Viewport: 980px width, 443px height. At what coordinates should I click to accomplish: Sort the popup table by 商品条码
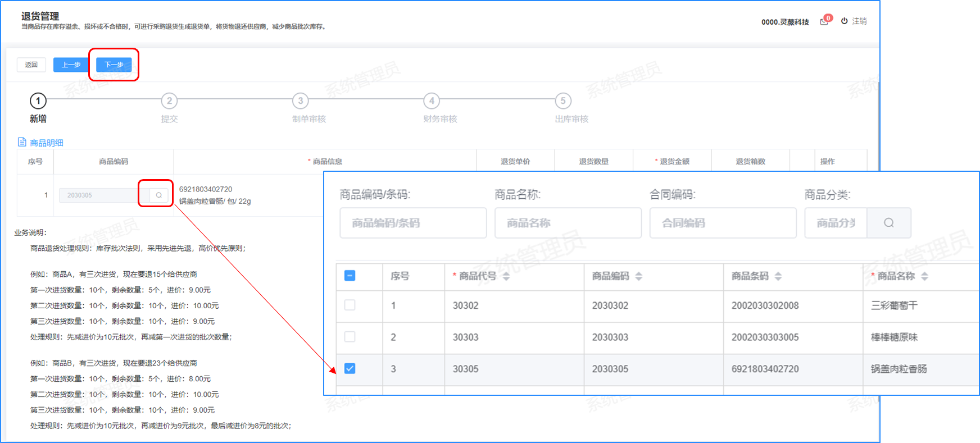point(778,276)
